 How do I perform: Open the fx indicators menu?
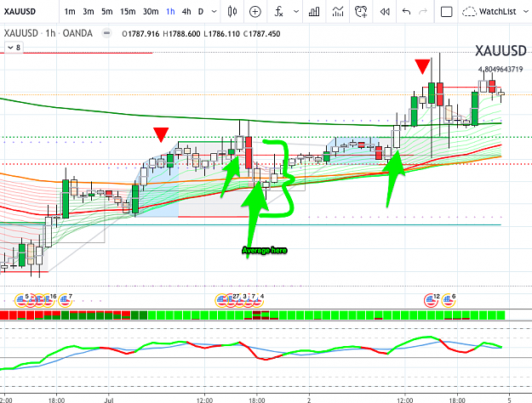tap(278, 12)
